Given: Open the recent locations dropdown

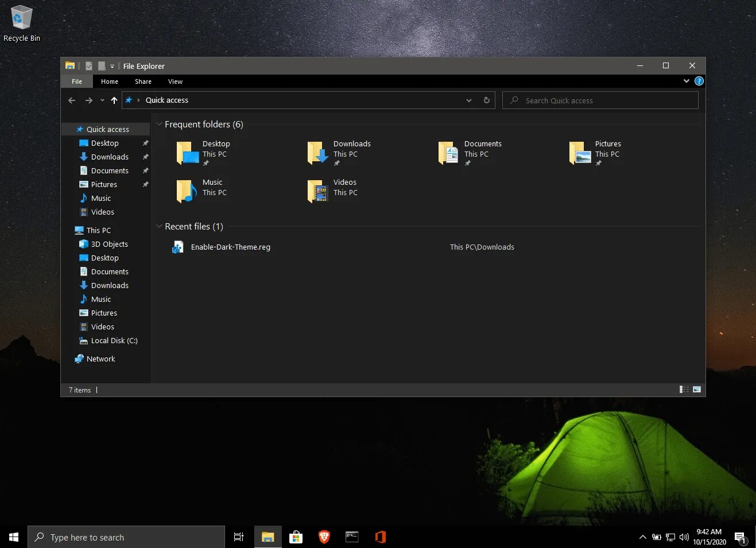Looking at the screenshot, I should 102,100.
